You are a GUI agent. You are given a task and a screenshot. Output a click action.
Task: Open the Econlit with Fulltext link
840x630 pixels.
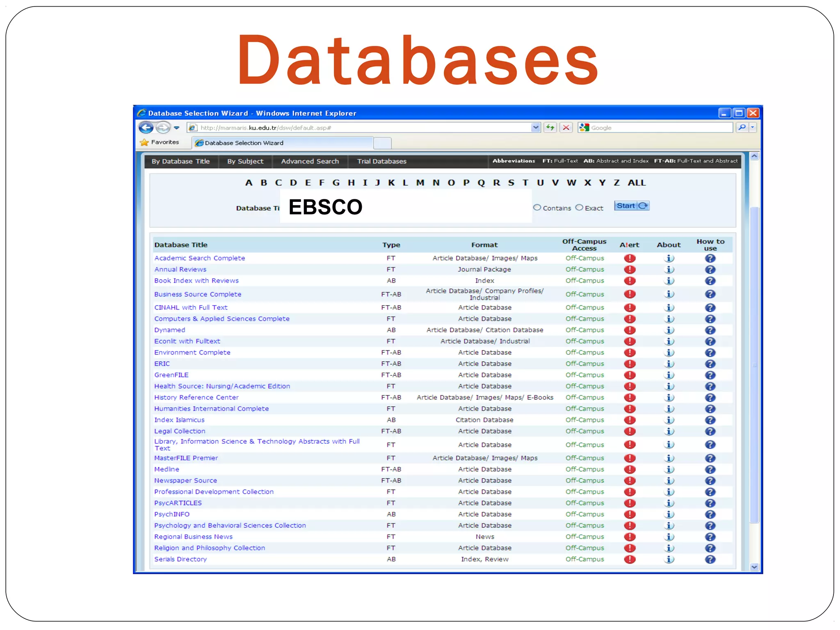pos(187,341)
